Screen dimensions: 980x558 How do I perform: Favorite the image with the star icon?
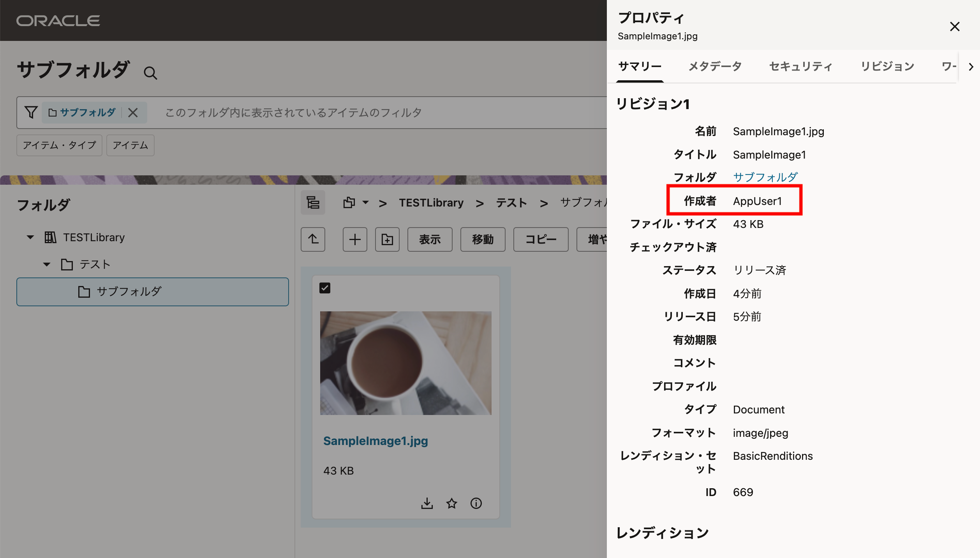tap(451, 503)
